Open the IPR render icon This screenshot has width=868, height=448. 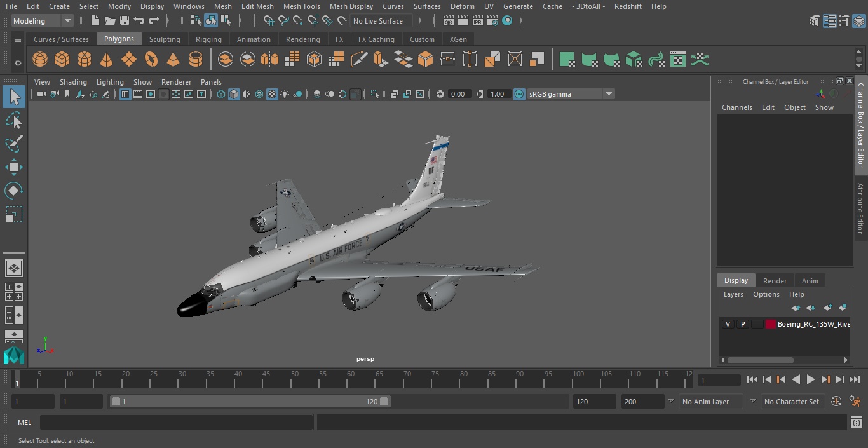(477, 21)
